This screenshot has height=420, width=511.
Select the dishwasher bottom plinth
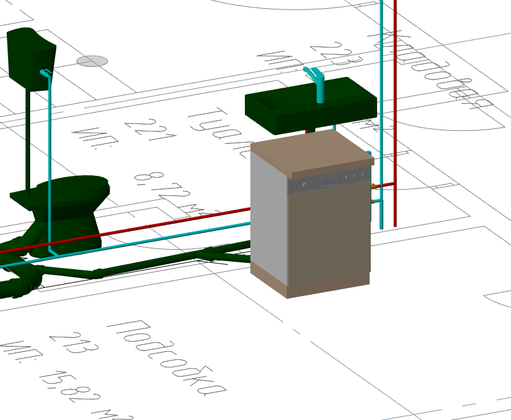pos(328,286)
